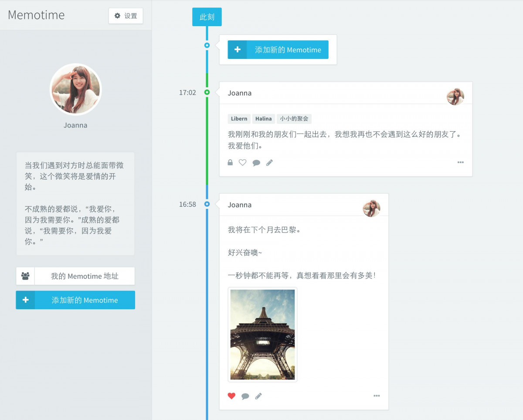Edit the Paris trip post
Screen dimensions: 523x420
[x=258, y=396]
